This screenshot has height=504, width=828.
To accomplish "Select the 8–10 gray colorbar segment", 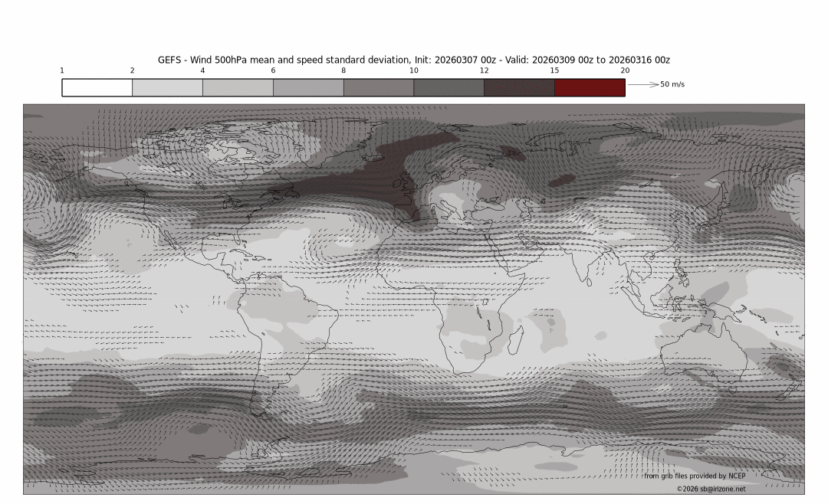I will [x=378, y=87].
